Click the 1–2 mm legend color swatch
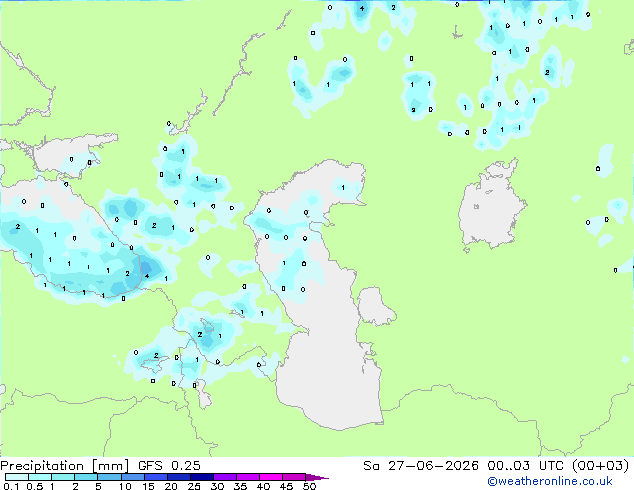 (x=63, y=477)
